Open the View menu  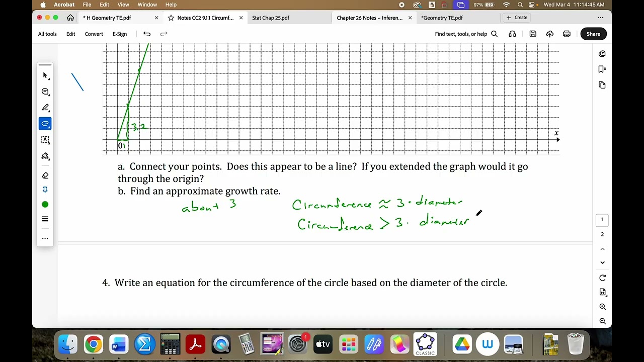click(x=123, y=5)
